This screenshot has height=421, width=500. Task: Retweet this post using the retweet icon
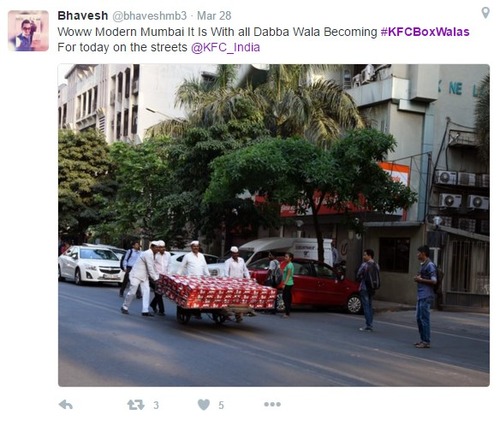136,405
